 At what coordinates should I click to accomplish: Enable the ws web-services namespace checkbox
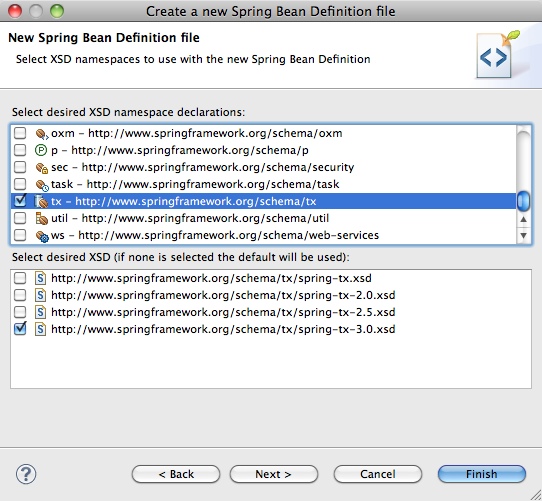(x=20, y=235)
